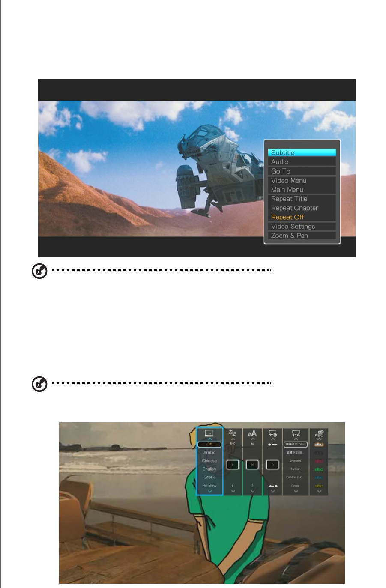Viewport: 386px width, 588px height.
Task: Pick the green abc subtitle color
Action: point(319,469)
